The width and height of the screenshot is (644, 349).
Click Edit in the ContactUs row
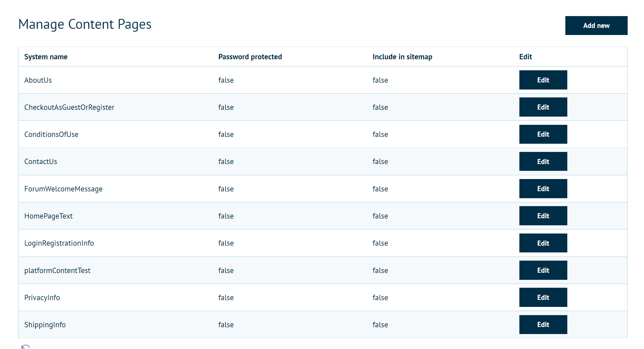(x=543, y=162)
